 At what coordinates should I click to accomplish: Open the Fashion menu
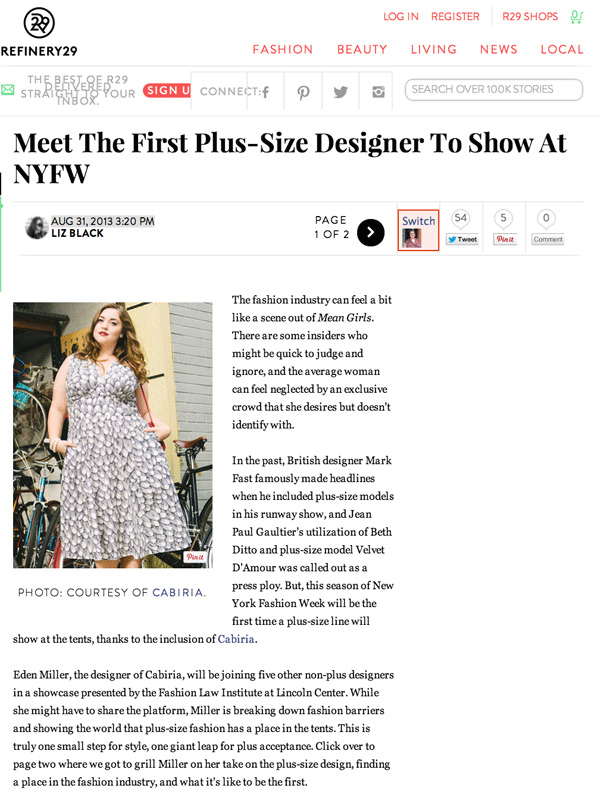283,49
